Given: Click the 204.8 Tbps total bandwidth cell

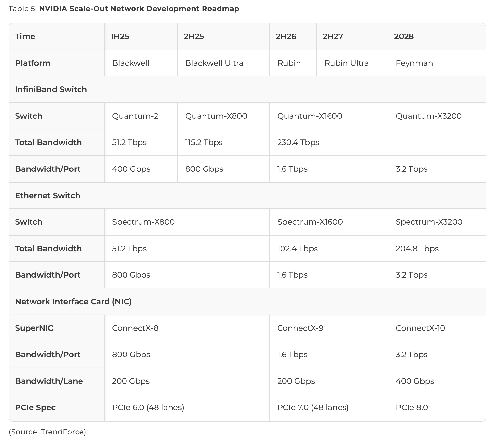Looking at the screenshot, I should (417, 249).
